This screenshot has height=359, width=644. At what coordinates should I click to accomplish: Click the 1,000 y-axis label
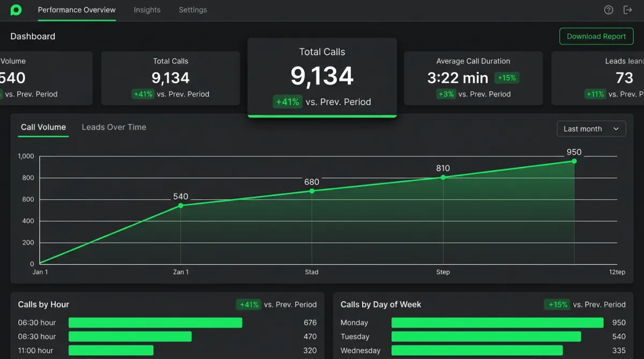tap(26, 156)
